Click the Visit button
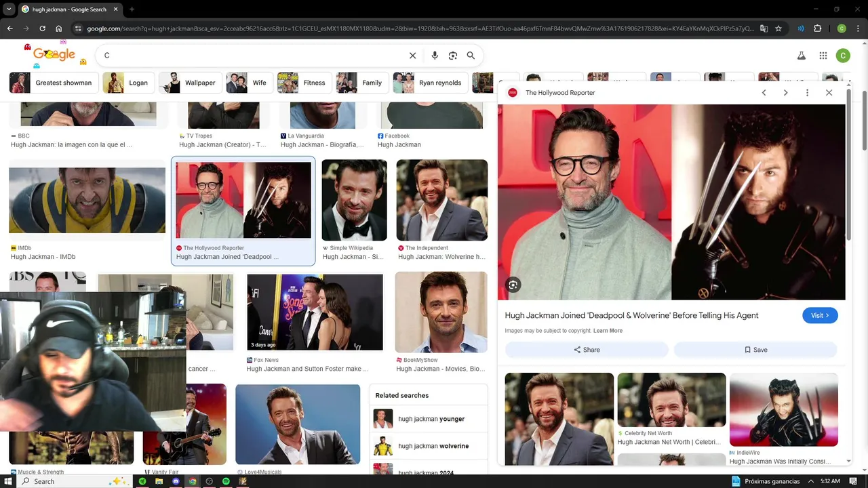The width and height of the screenshot is (868, 488). (820, 315)
